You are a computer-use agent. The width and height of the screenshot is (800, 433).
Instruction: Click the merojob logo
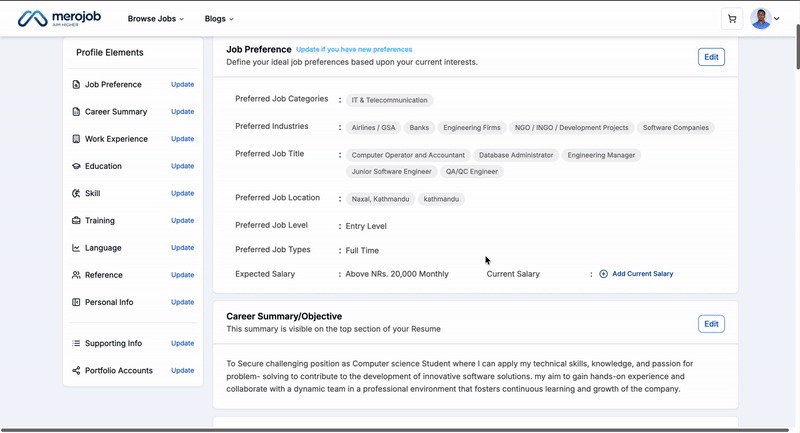(x=60, y=19)
